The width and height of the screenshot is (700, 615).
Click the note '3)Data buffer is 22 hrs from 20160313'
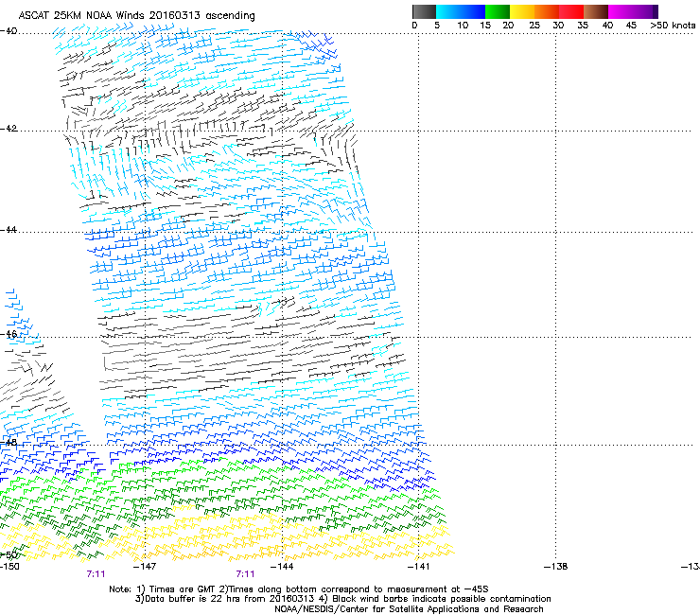click(224, 599)
